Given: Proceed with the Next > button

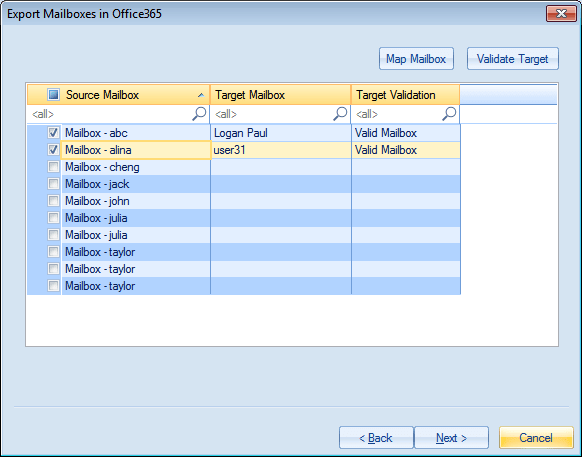Looking at the screenshot, I should point(451,438).
